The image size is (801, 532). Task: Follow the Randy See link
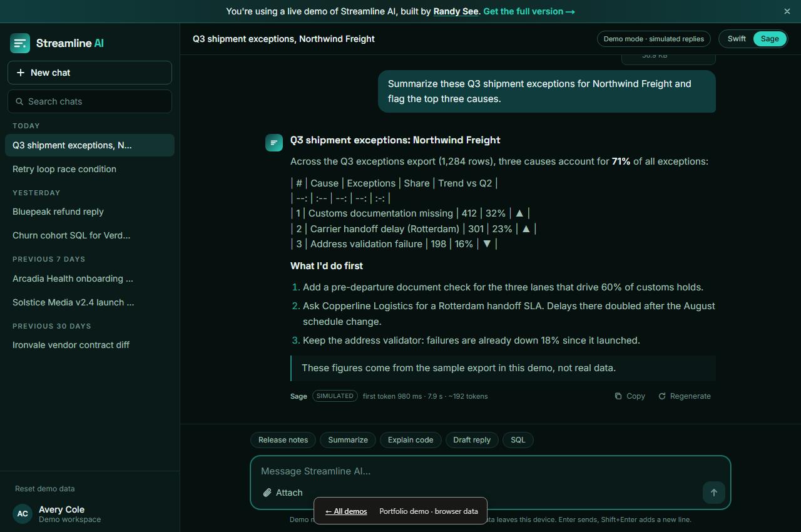tap(456, 11)
